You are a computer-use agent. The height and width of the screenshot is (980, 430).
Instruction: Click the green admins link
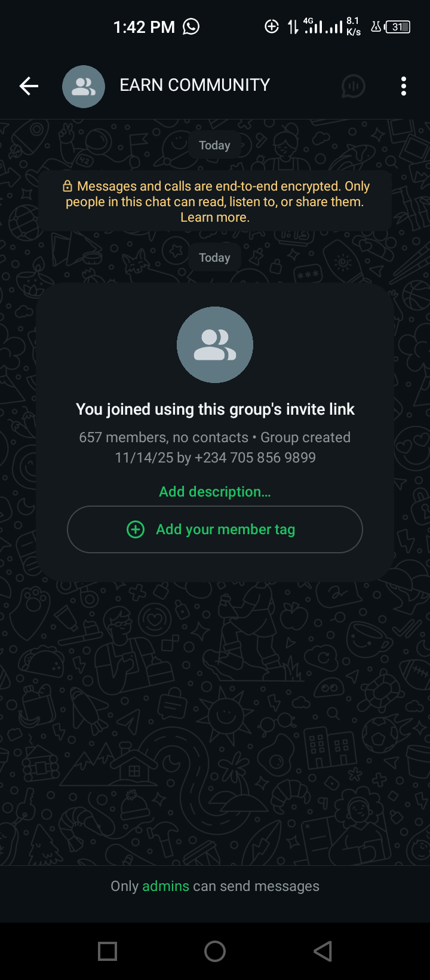165,886
